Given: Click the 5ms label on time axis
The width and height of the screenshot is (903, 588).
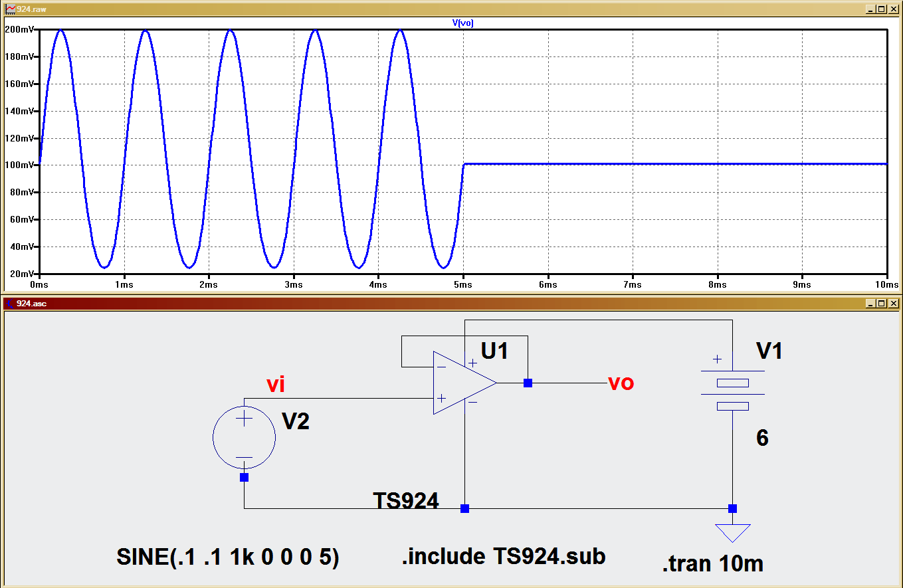Looking at the screenshot, I should (x=463, y=284).
